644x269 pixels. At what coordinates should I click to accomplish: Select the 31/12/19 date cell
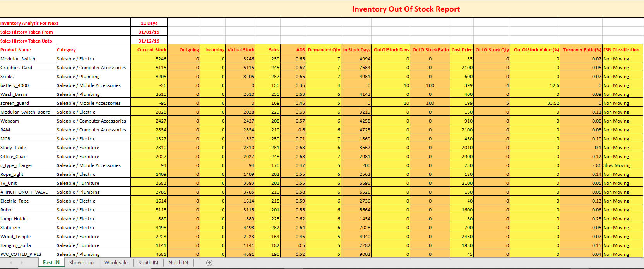pos(149,40)
